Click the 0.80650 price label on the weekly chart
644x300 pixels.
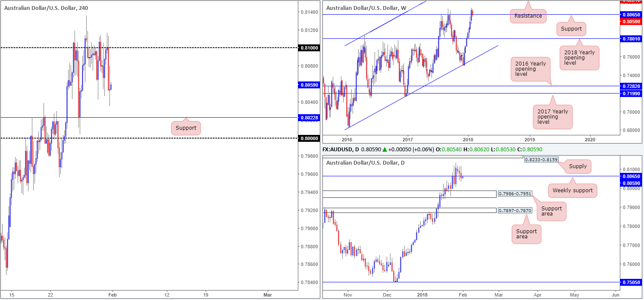click(x=631, y=14)
